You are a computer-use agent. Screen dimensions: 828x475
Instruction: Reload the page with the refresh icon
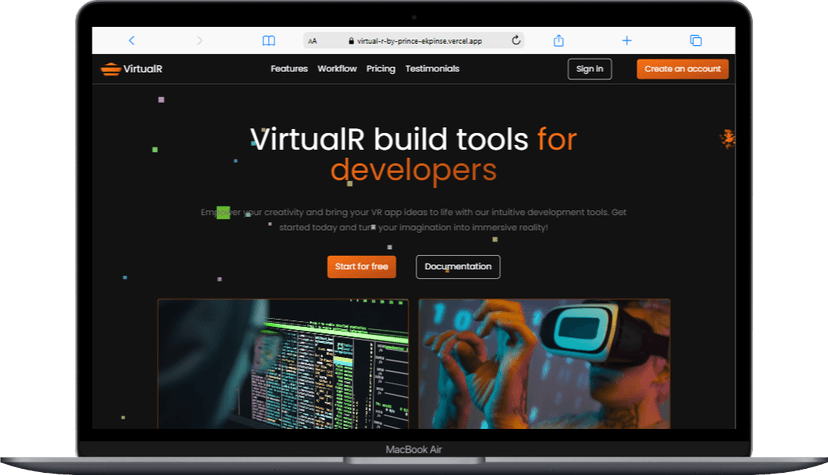tap(516, 40)
